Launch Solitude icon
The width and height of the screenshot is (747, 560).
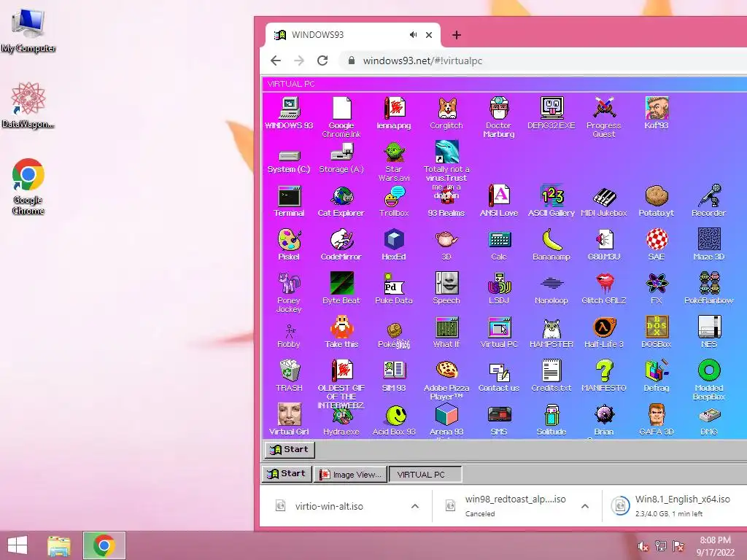(x=551, y=420)
